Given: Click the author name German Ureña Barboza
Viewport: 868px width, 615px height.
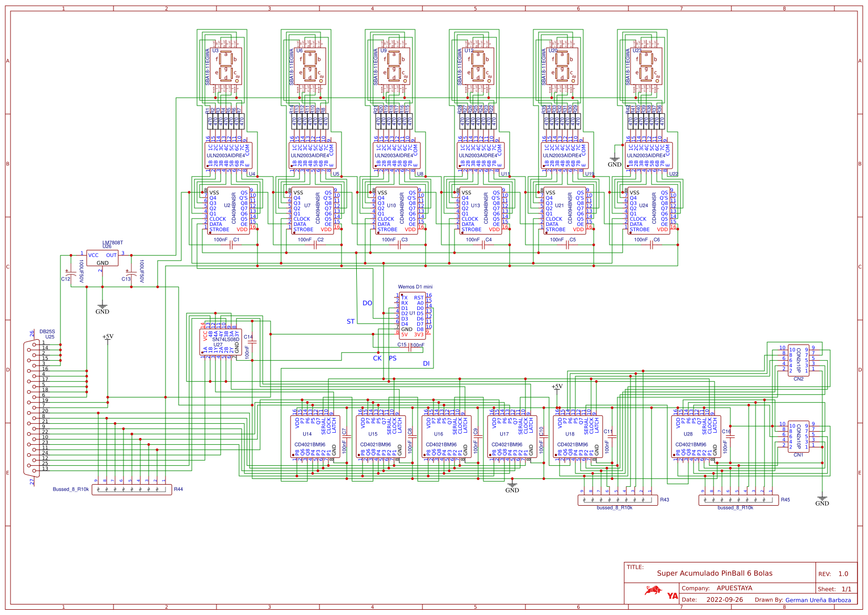Looking at the screenshot, I should pos(818,600).
